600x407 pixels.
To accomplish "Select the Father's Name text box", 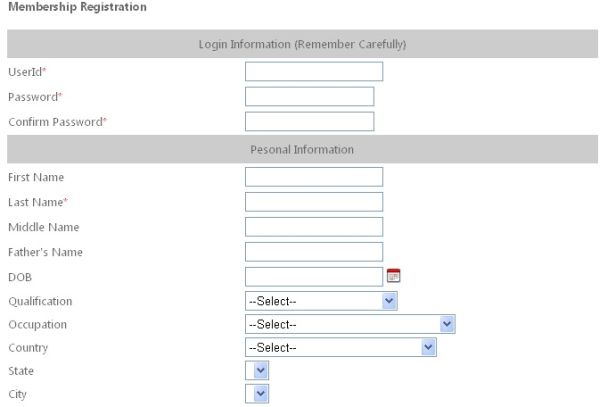I will tap(314, 252).
